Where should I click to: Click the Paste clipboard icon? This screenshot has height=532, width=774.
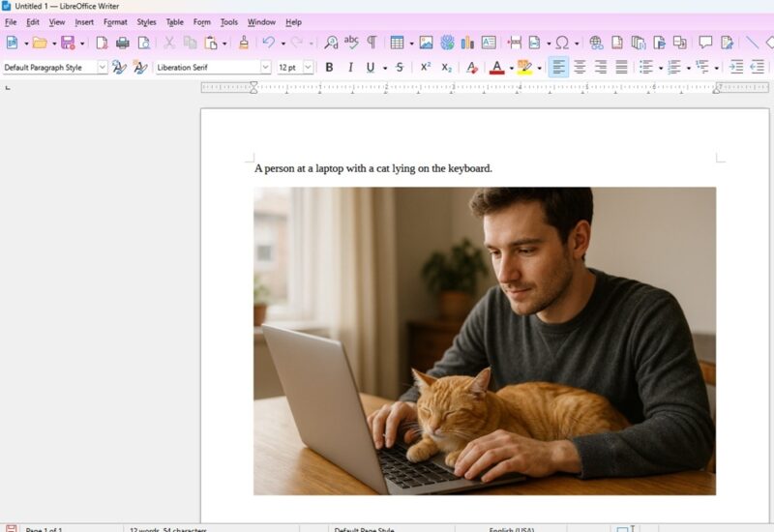click(211, 43)
